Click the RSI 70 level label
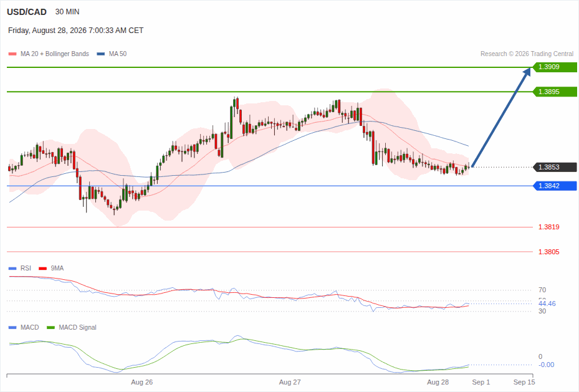This screenshot has height=392, width=579. (542, 290)
